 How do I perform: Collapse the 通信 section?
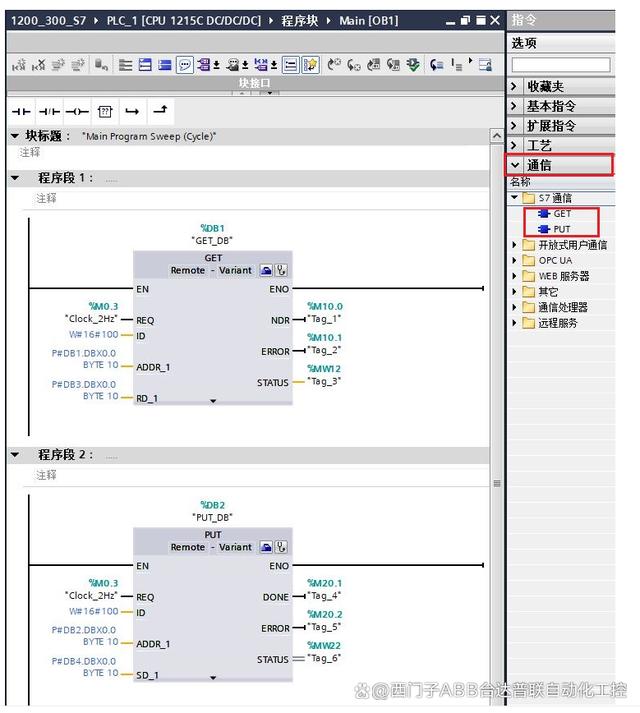tap(515, 165)
